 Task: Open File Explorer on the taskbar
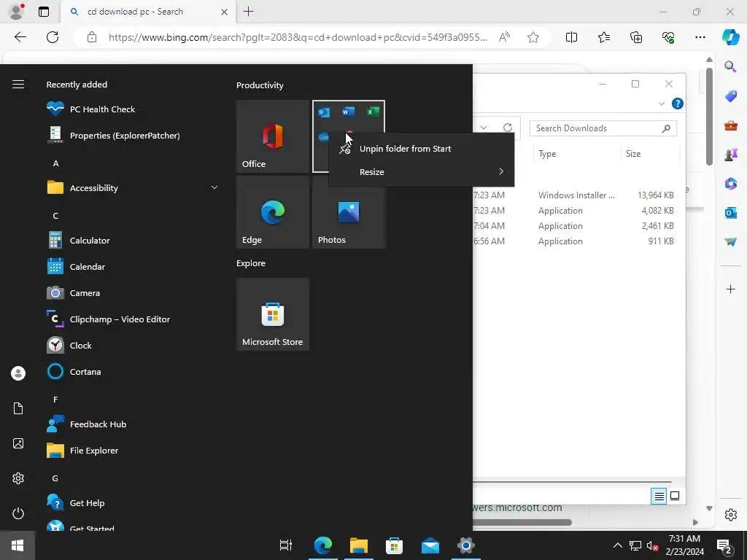(x=359, y=545)
